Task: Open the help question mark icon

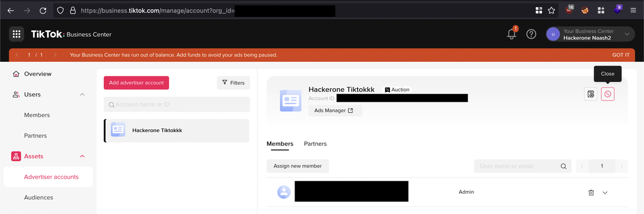Action: [531, 35]
